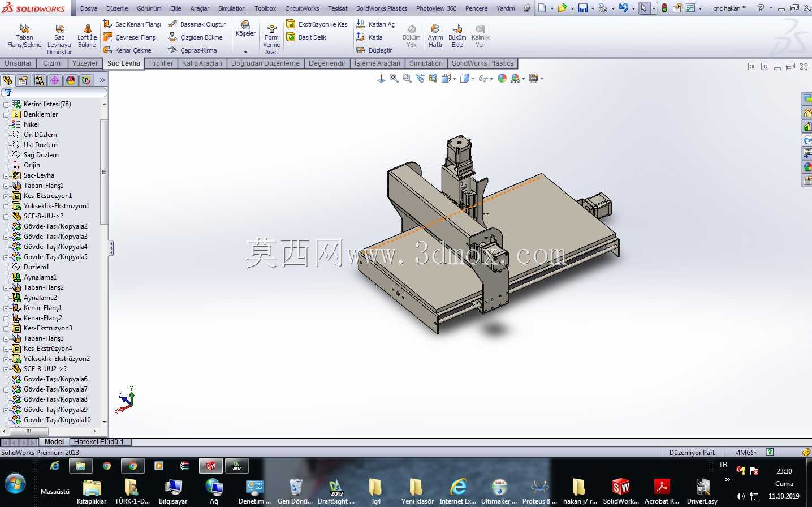
Task: Open the PhotoView 360 menu
Action: [437, 8]
